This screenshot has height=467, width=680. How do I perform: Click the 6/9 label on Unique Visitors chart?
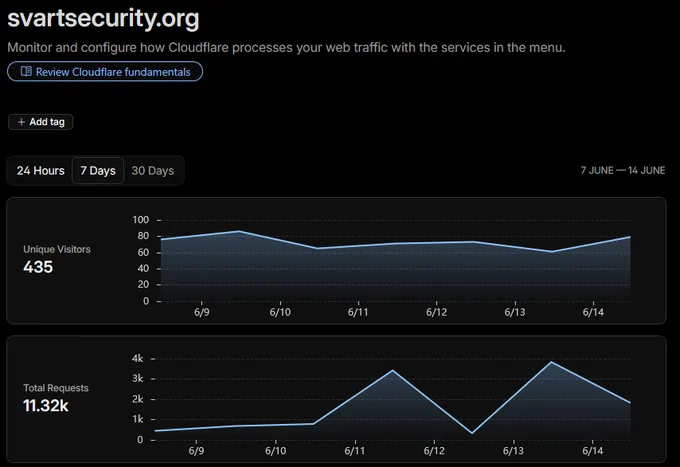[x=202, y=312]
